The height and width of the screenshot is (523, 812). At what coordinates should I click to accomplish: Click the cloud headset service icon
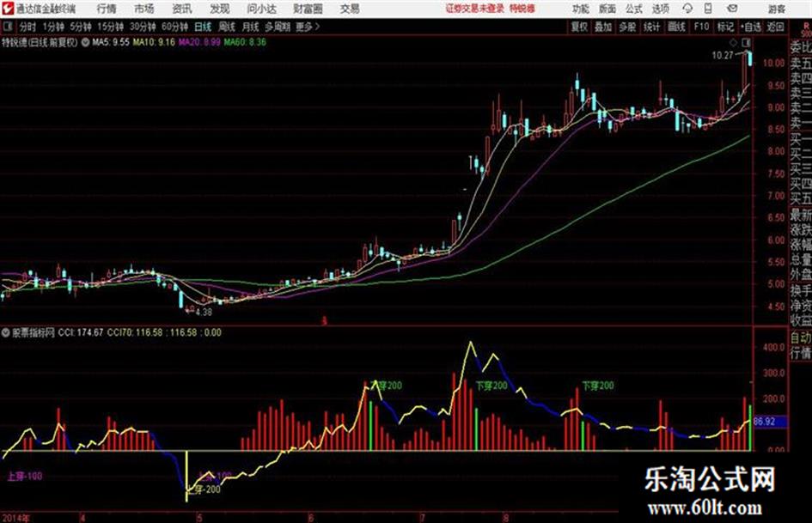[x=687, y=9]
